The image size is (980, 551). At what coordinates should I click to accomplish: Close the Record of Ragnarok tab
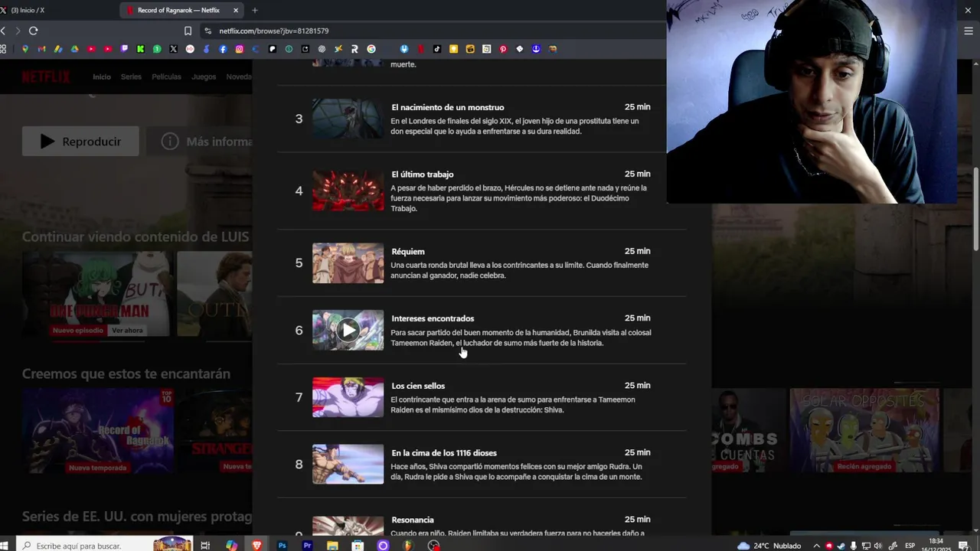[x=236, y=10]
